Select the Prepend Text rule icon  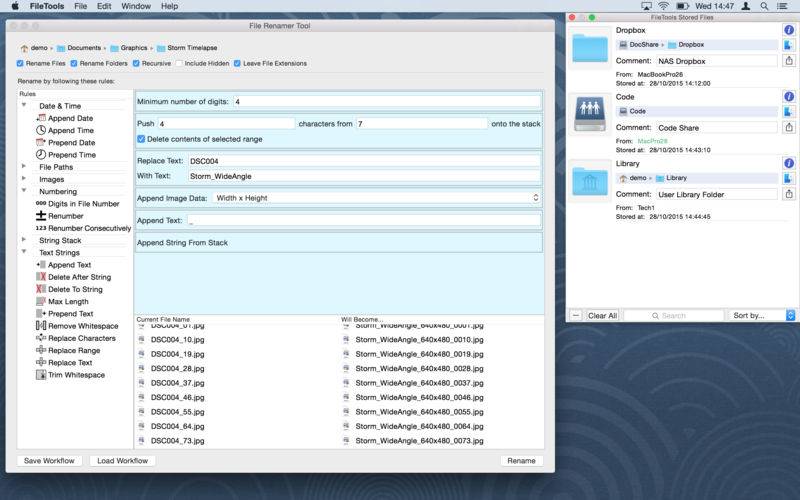click(41, 314)
